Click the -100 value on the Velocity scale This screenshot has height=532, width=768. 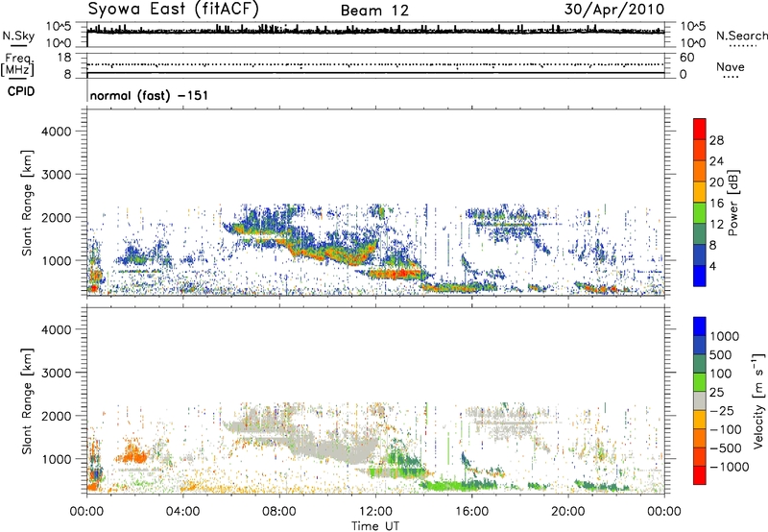click(x=726, y=429)
